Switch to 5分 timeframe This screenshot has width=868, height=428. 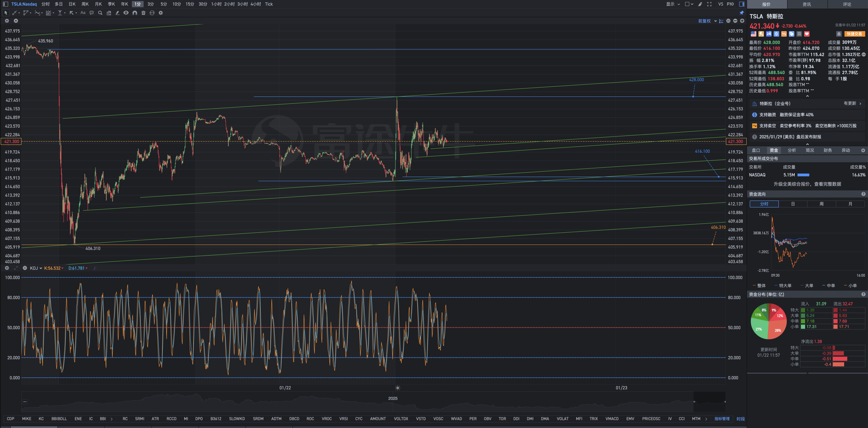tap(164, 4)
